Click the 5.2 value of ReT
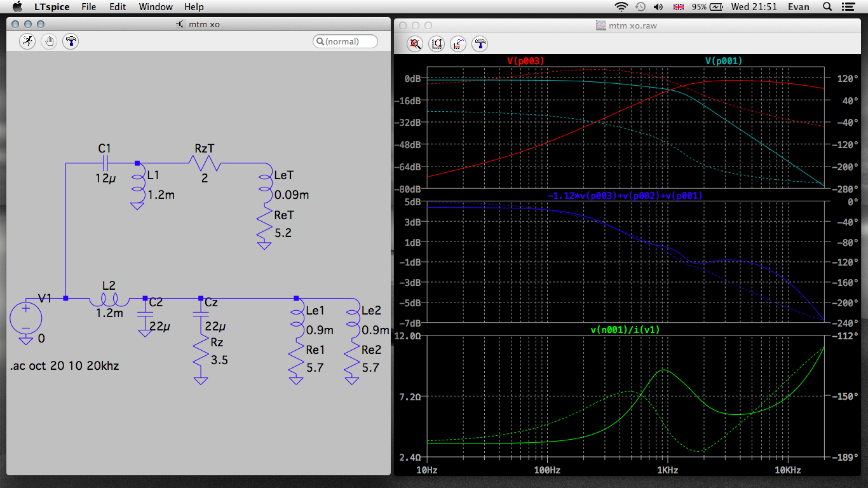 [283, 233]
